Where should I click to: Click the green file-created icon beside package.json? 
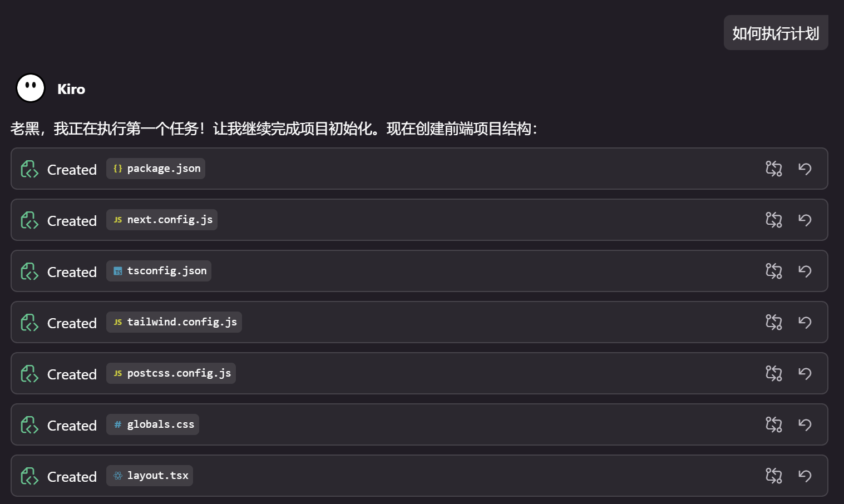tap(29, 169)
